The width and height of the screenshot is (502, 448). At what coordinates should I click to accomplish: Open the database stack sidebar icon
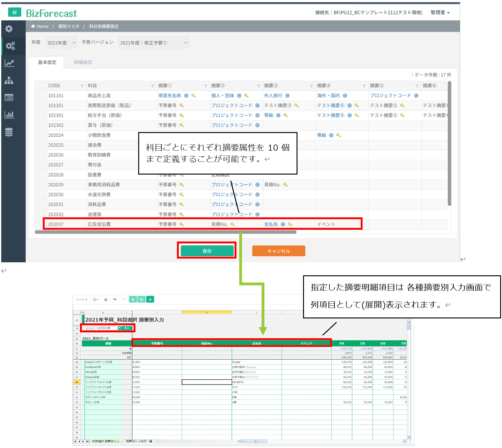pos(9,132)
